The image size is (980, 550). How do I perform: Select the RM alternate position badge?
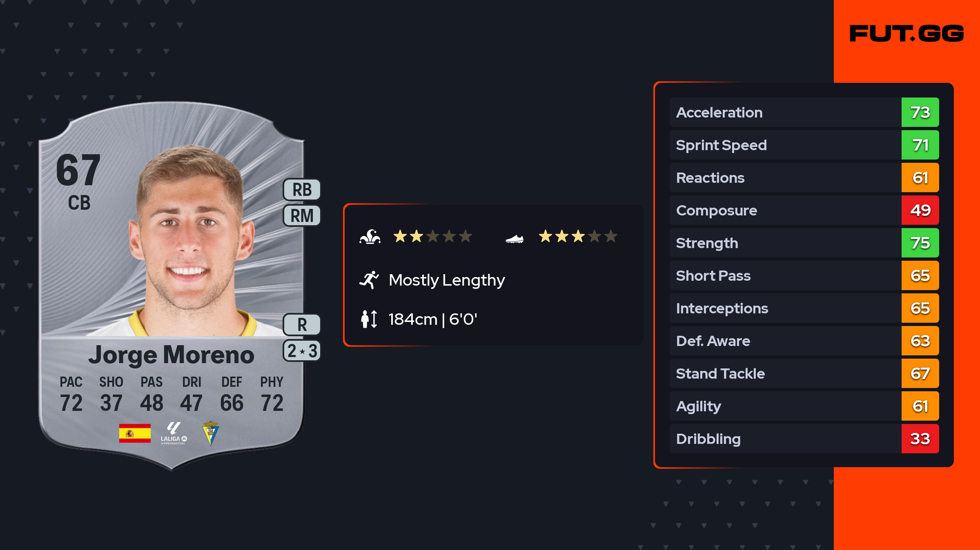point(302,215)
